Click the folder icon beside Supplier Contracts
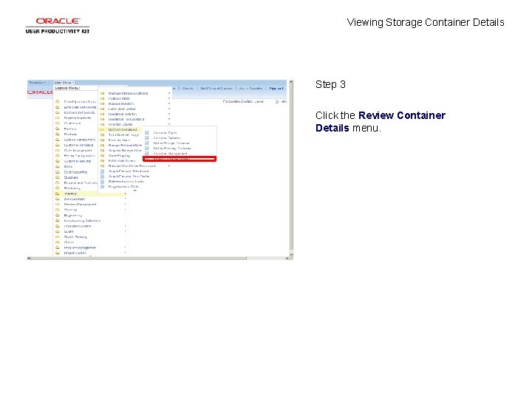 (x=58, y=118)
